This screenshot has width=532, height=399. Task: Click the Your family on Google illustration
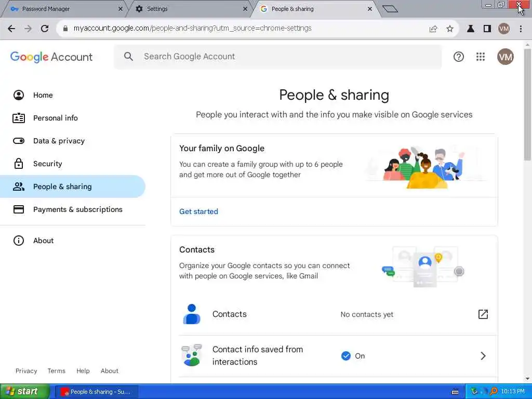(427, 167)
